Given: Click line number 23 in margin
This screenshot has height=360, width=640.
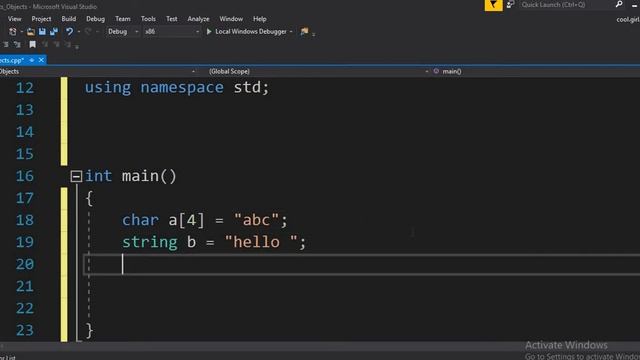Looking at the screenshot, I should [24, 330].
